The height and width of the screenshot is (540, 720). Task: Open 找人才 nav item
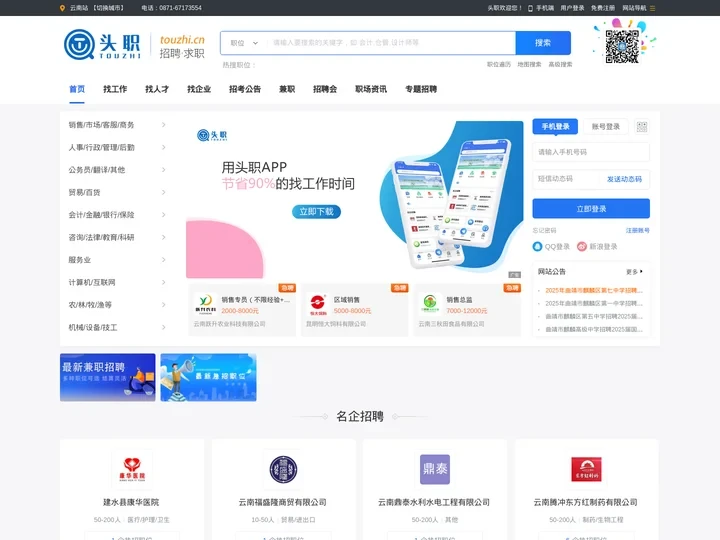pos(157,89)
